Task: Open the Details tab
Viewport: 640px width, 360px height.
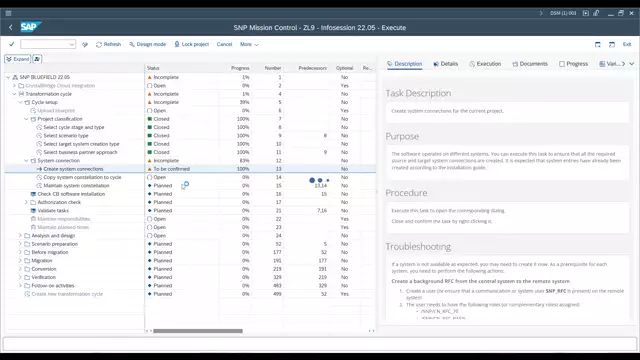Action: 446,64
